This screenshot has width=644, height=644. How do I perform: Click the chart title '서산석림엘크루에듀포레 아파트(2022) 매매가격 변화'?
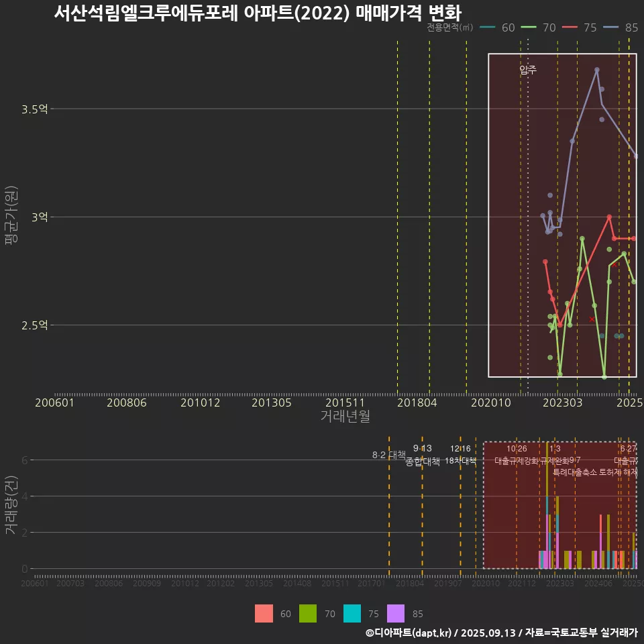[258, 13]
